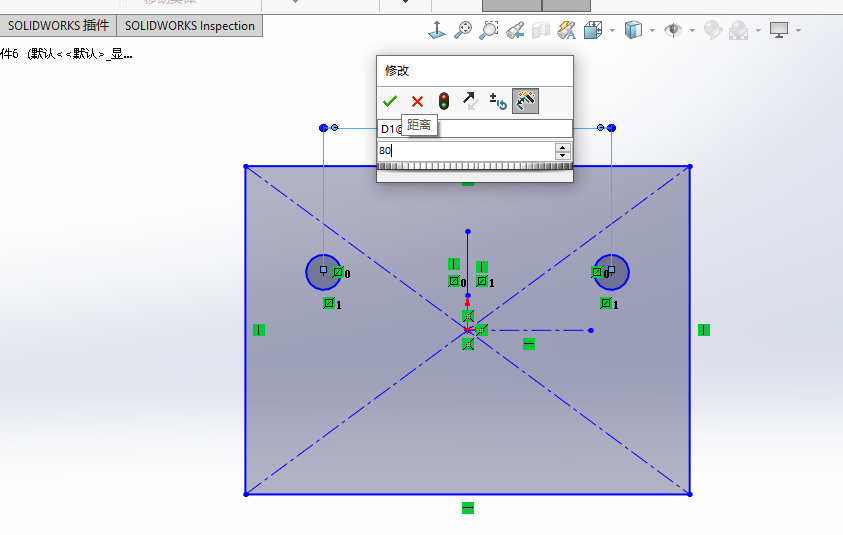The height and width of the screenshot is (535, 843).
Task: Click the Edit Appearance sphere icon
Action: (713, 30)
